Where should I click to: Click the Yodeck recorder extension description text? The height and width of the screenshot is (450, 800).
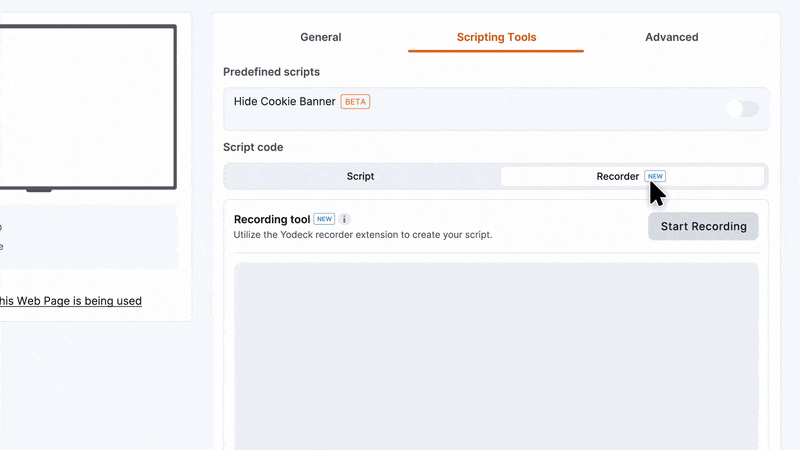pyautogui.click(x=363, y=235)
